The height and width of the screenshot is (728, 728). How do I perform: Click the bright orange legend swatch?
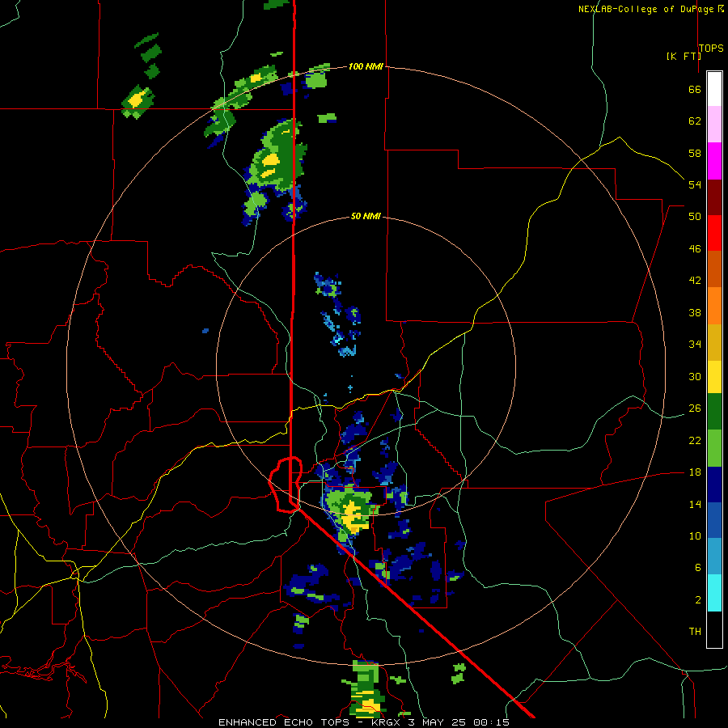[714, 306]
